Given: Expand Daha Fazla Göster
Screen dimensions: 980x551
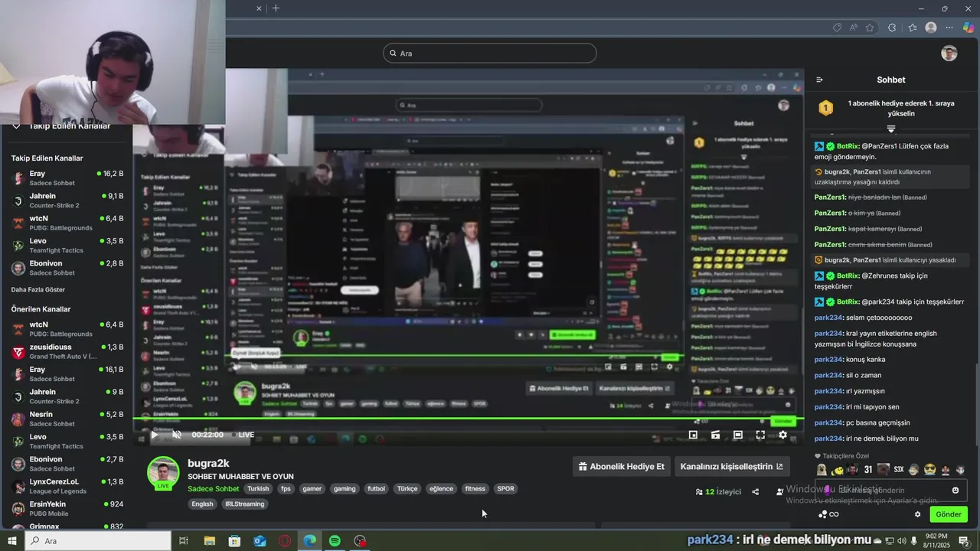Looking at the screenshot, I should click(x=38, y=290).
